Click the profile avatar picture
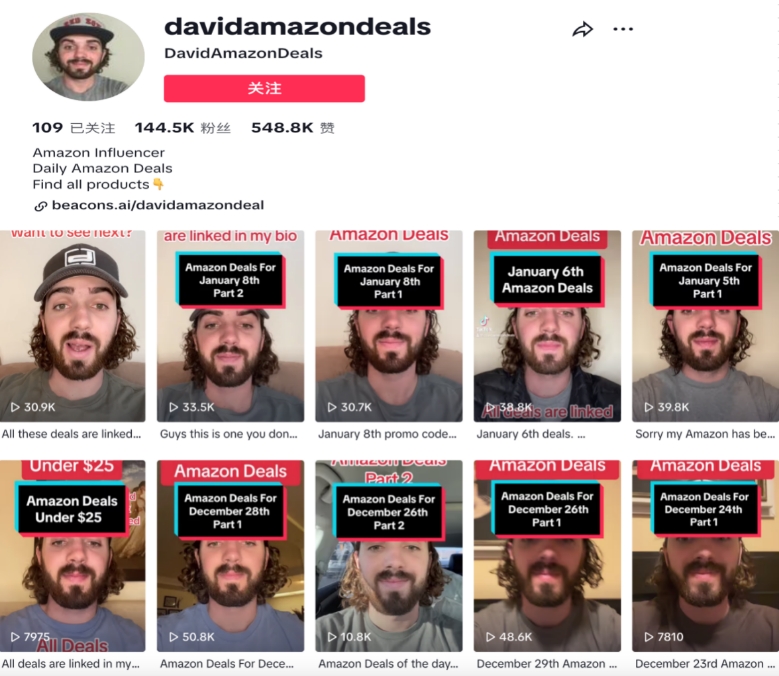This screenshot has width=779, height=676. click(88, 57)
